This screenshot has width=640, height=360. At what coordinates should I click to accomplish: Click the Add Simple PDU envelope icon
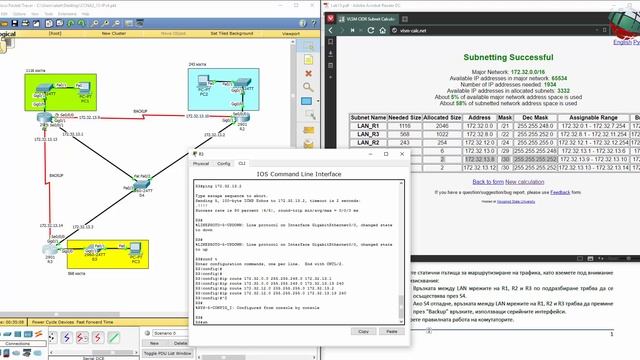[309, 130]
